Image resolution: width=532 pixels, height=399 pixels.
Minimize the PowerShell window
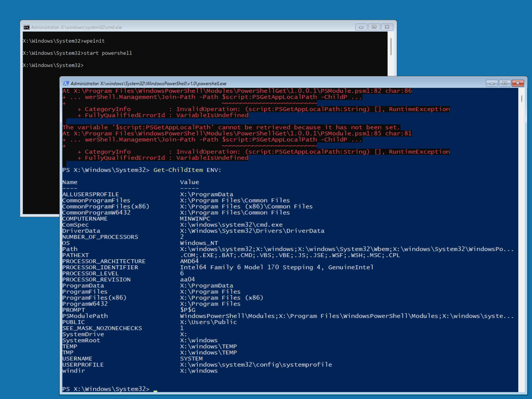pyautogui.click(x=492, y=83)
